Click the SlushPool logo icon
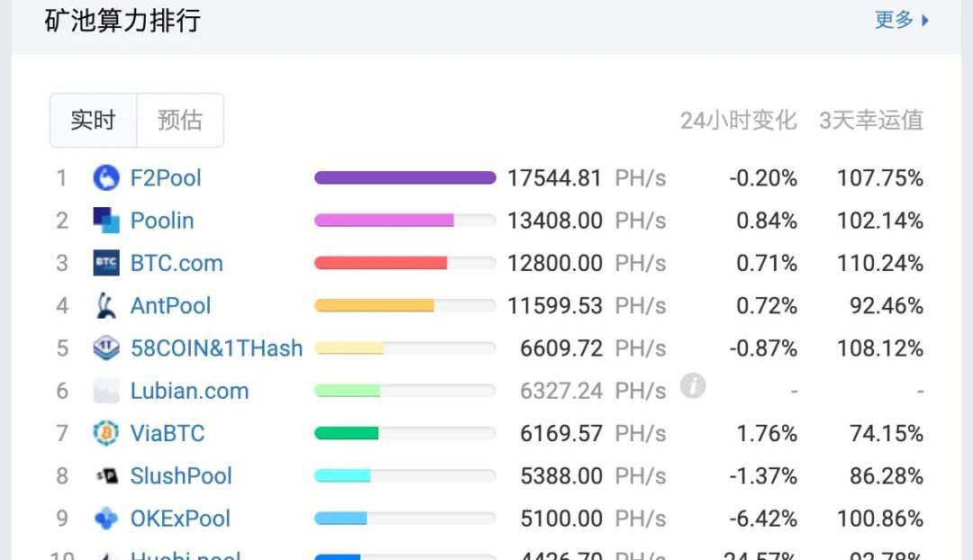973x560 pixels. [x=106, y=476]
